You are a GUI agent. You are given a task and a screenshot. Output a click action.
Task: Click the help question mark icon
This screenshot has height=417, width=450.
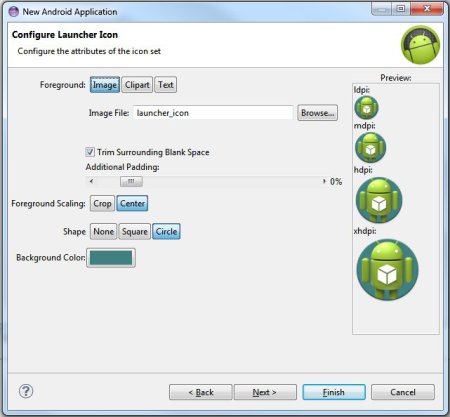point(26,391)
